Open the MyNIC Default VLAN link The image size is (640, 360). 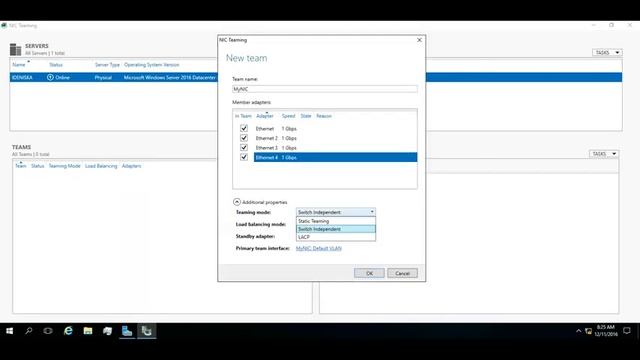(318, 248)
